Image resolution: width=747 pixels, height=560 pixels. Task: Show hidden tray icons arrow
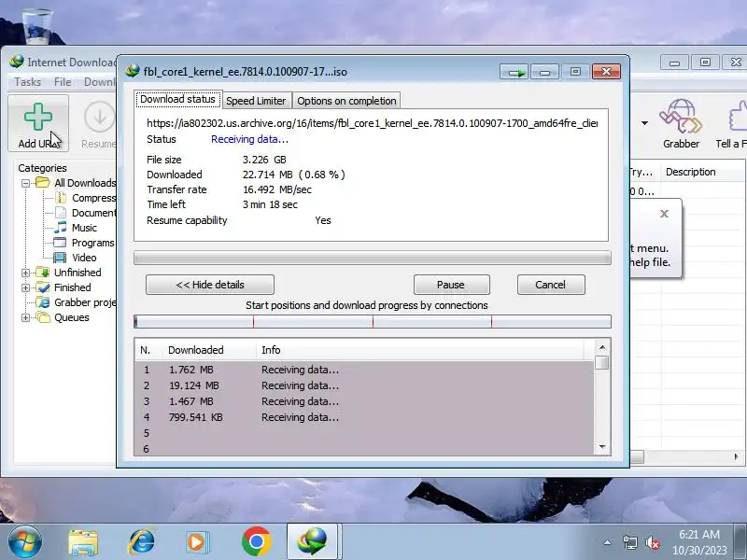pyautogui.click(x=608, y=542)
